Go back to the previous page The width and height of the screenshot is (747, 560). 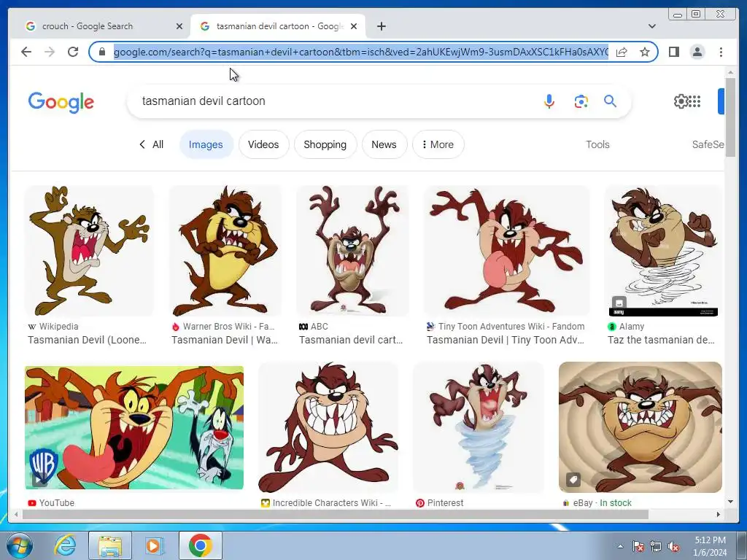click(26, 52)
